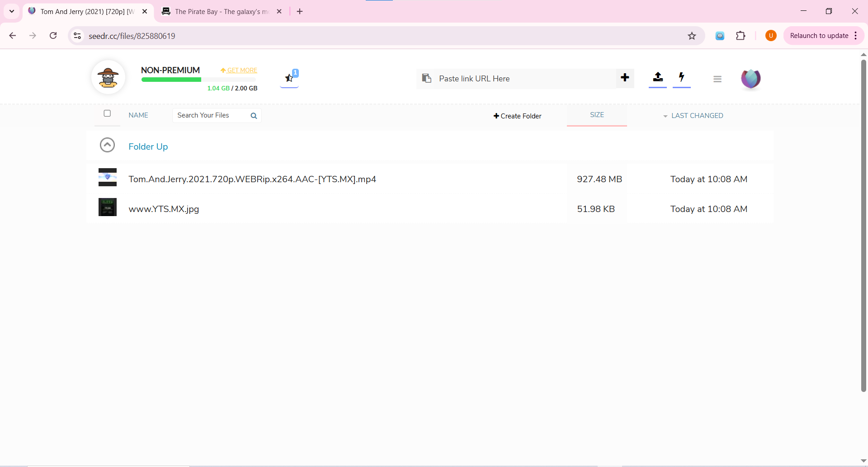Image resolution: width=868 pixels, height=467 pixels.
Task: Click the mp4 row Today at 10:08 AM
Action: click(709, 179)
